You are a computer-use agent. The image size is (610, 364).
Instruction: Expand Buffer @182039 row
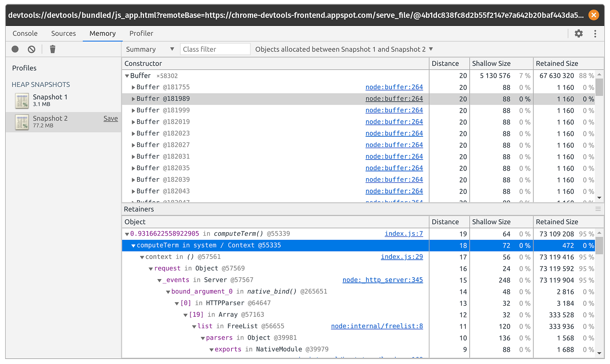tap(133, 180)
